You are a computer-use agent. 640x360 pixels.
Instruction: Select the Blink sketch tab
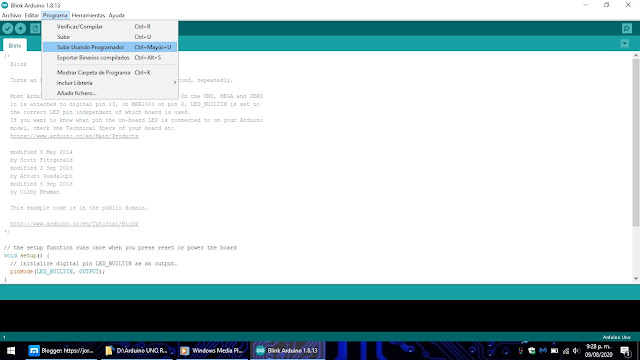pyautogui.click(x=15, y=45)
